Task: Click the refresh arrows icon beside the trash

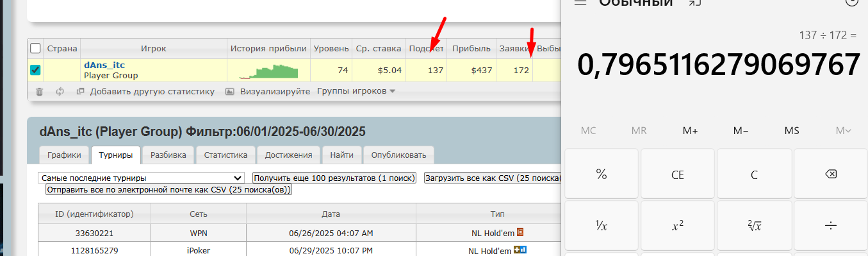Action: pyautogui.click(x=60, y=92)
